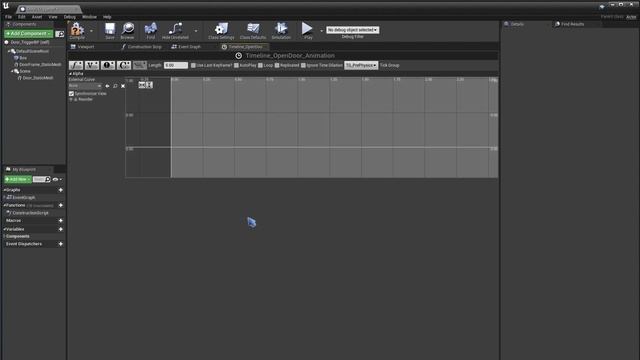The width and height of the screenshot is (640, 360).
Task: Open the Window menu
Action: coord(89,17)
